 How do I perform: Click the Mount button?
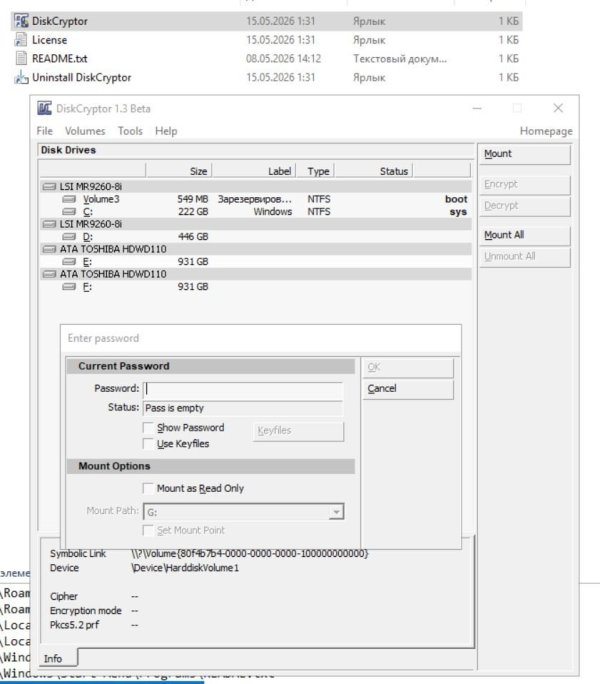coord(525,154)
